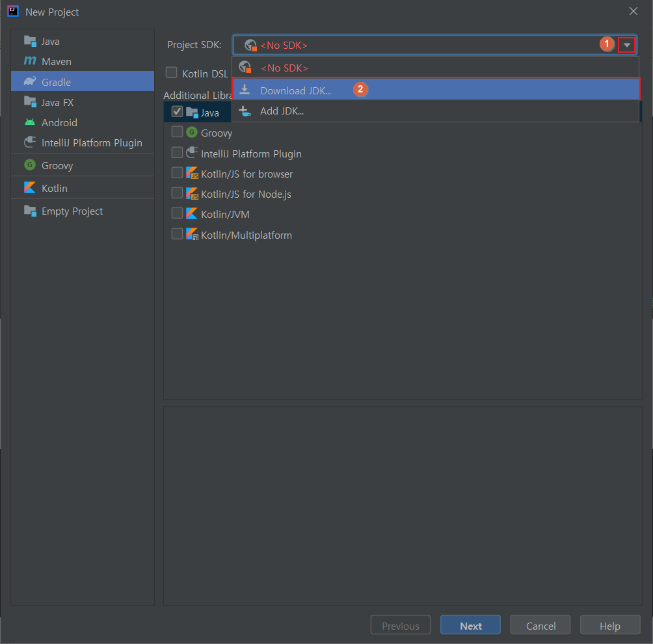The height and width of the screenshot is (644, 653).
Task: Check the Groovy library checkbox
Action: tap(178, 132)
